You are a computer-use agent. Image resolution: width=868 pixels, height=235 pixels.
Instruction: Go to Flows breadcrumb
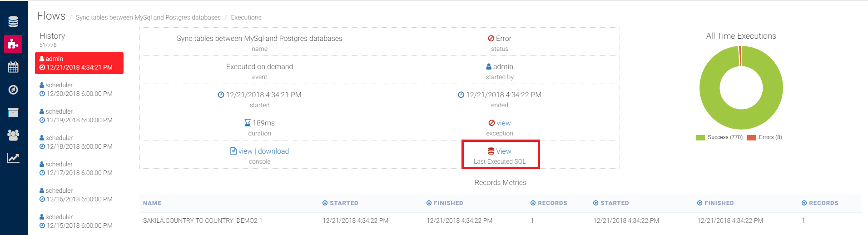(x=51, y=16)
